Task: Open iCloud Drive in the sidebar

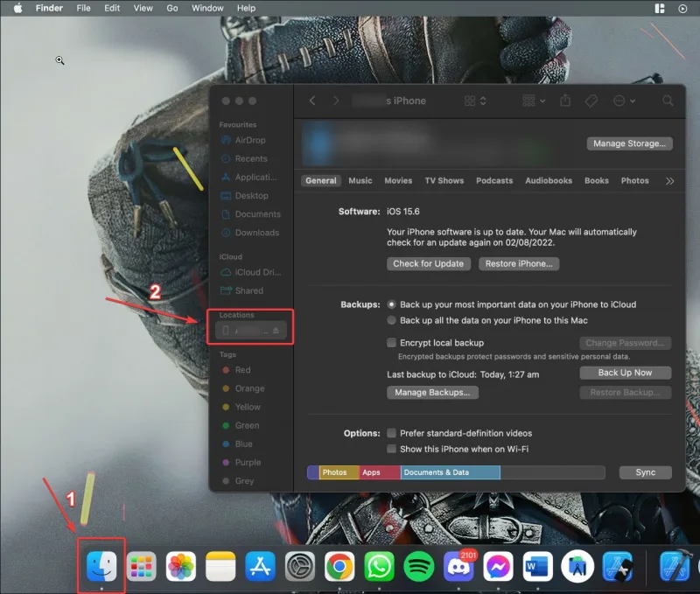Action: click(251, 272)
